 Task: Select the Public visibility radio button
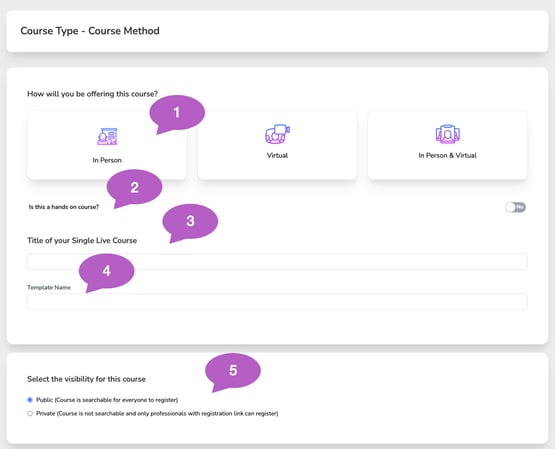[x=30, y=400]
